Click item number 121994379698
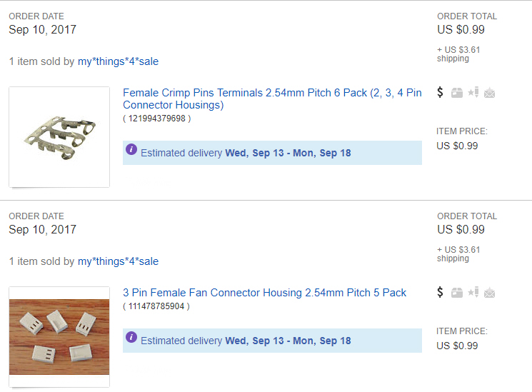 pyautogui.click(x=157, y=119)
